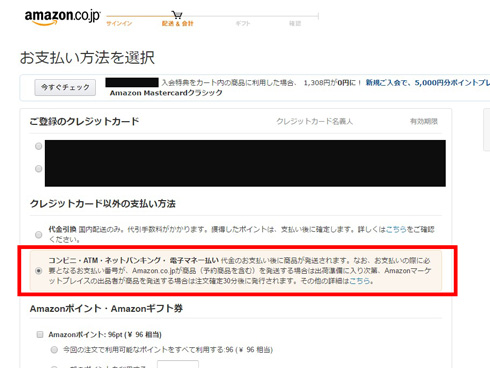Select the second registered credit card radio
Screen dimensions: 490x368
click(39, 169)
